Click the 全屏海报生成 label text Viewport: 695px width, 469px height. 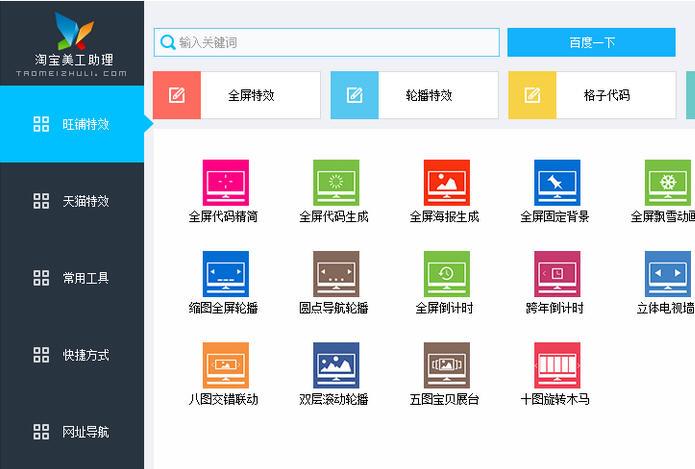[445, 217]
